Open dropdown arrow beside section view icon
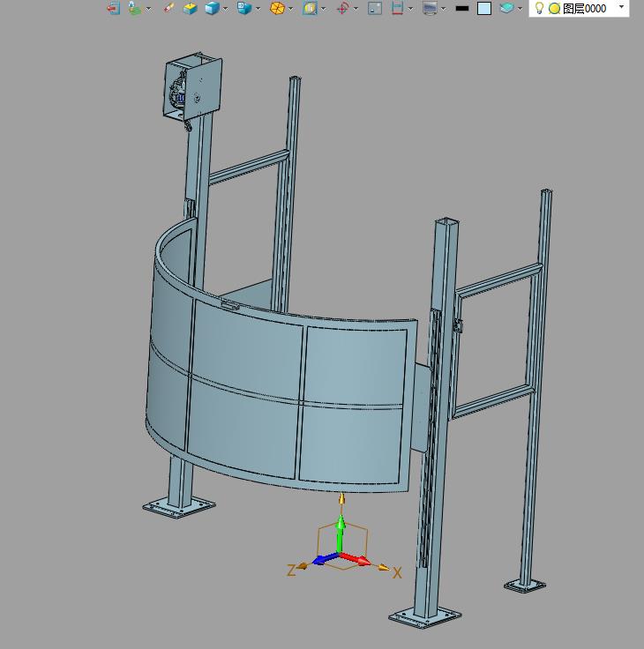The height and width of the screenshot is (649, 644). click(410, 9)
